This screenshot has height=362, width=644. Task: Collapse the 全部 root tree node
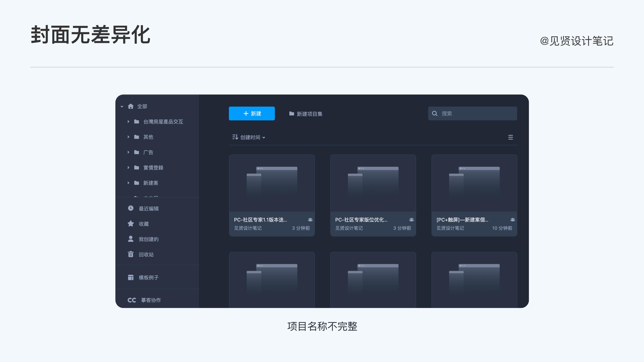tap(122, 106)
